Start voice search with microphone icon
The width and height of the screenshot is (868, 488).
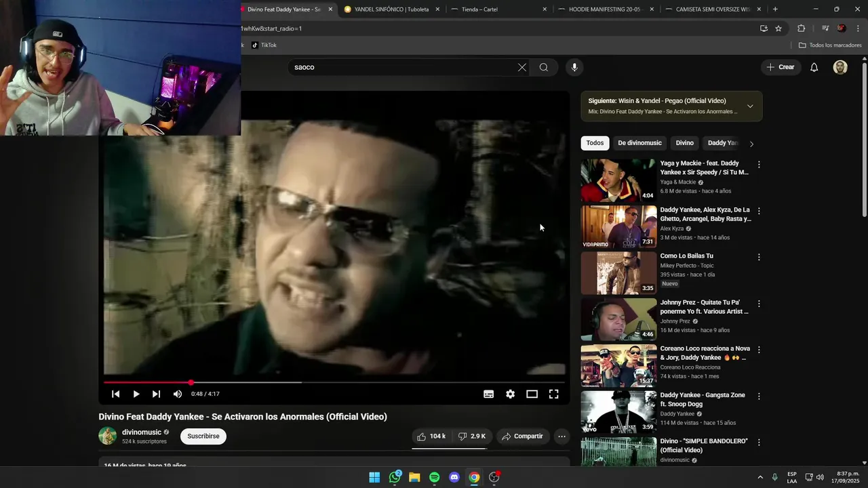point(574,67)
